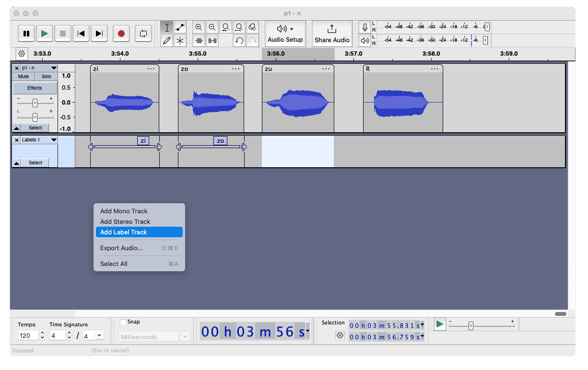Screen dimensions: 588x370
Task: Choose Add Stereo Track from context menu
Action: (138, 221)
